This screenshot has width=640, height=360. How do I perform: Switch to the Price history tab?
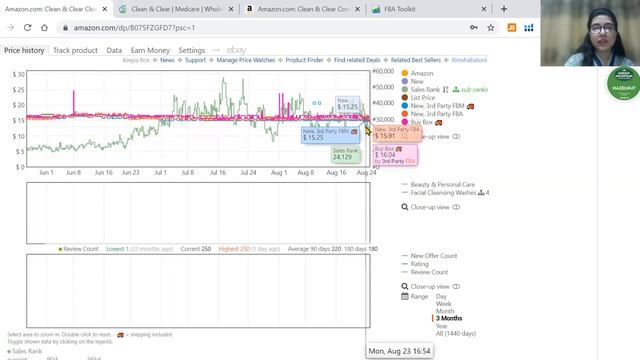click(24, 50)
